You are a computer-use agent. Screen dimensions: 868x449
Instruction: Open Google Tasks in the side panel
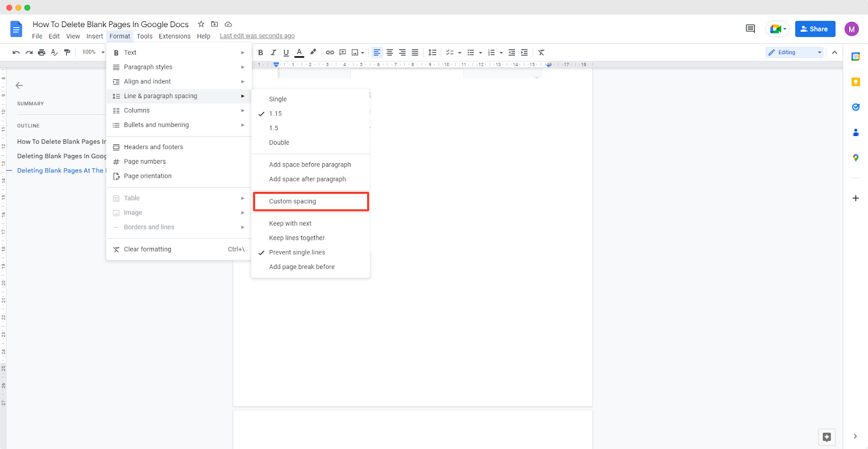pos(856,107)
